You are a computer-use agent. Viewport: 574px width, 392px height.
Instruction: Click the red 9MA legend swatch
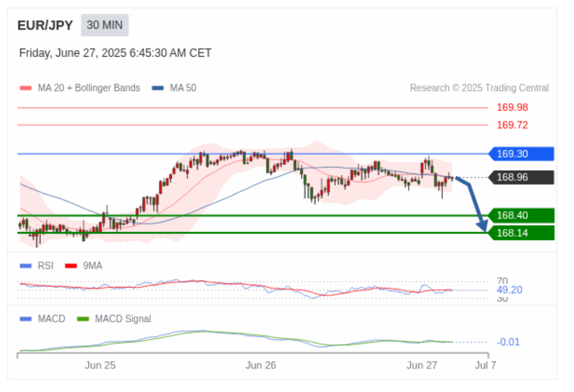coord(71,266)
